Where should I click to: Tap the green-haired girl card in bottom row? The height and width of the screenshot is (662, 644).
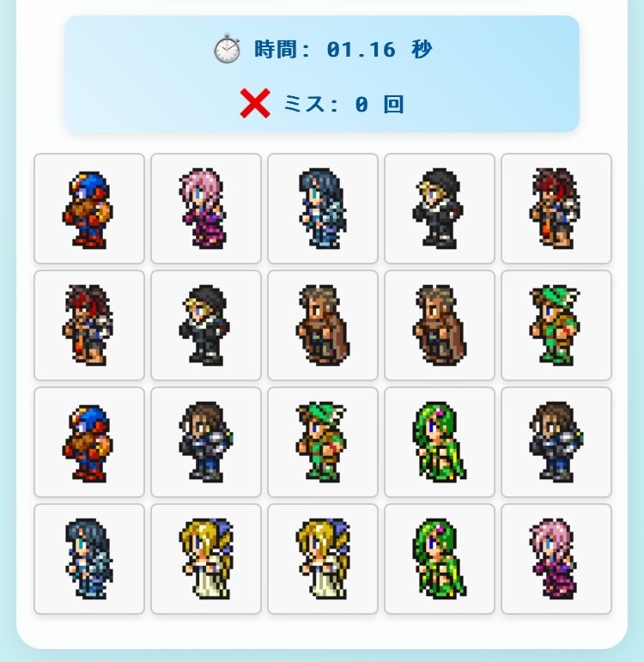click(x=440, y=559)
